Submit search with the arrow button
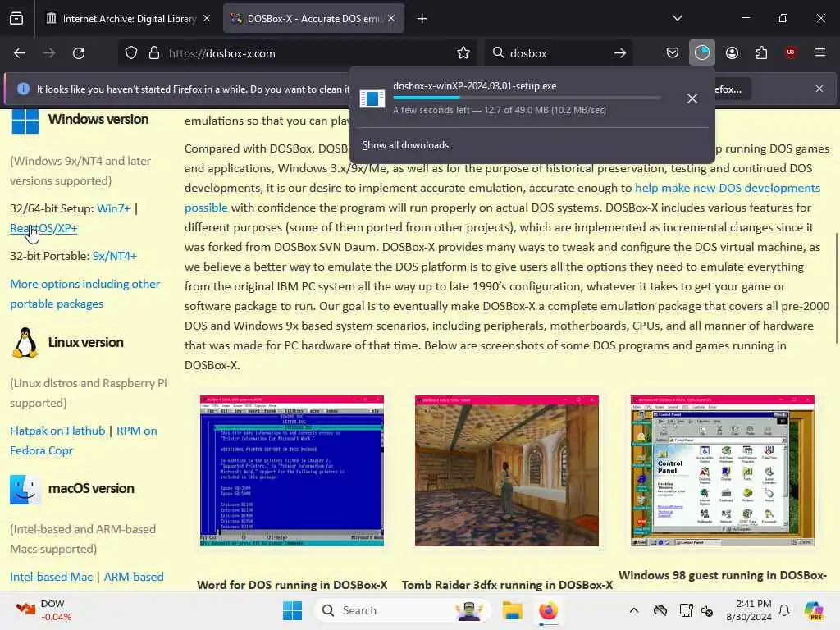This screenshot has width=840, height=630. coord(620,53)
